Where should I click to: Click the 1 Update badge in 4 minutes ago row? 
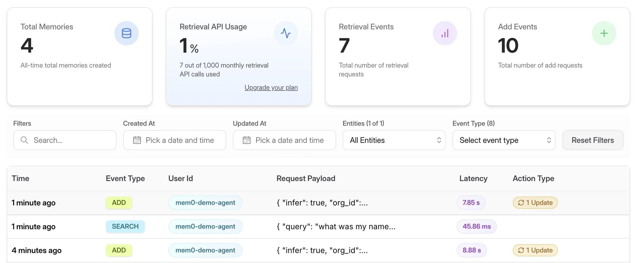tap(535, 250)
